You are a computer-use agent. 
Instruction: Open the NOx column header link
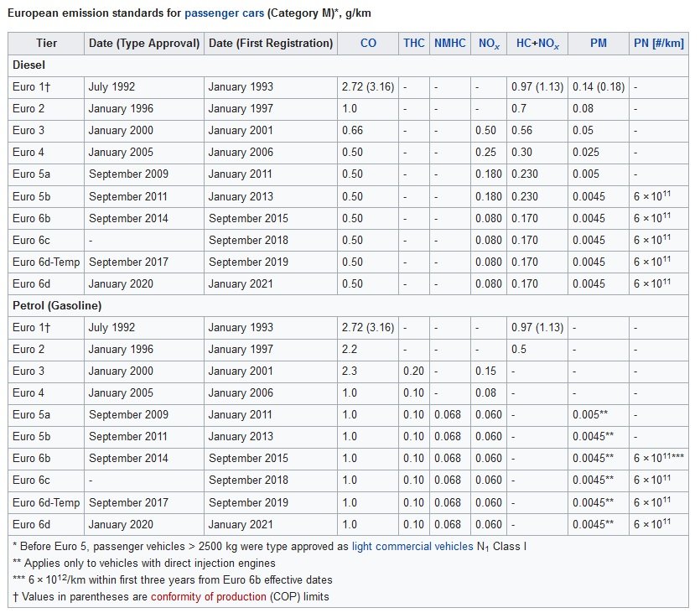click(489, 44)
